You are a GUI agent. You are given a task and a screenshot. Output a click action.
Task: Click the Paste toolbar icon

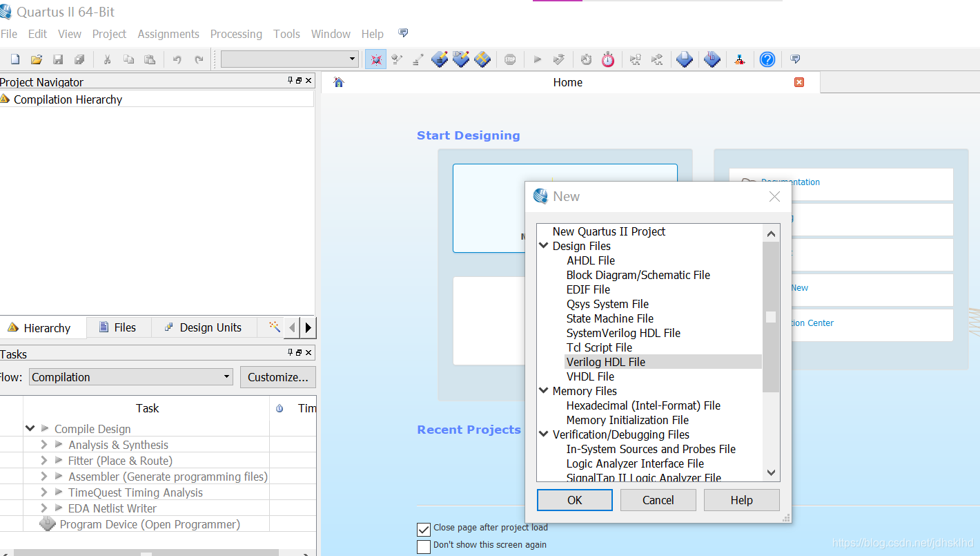[150, 59]
